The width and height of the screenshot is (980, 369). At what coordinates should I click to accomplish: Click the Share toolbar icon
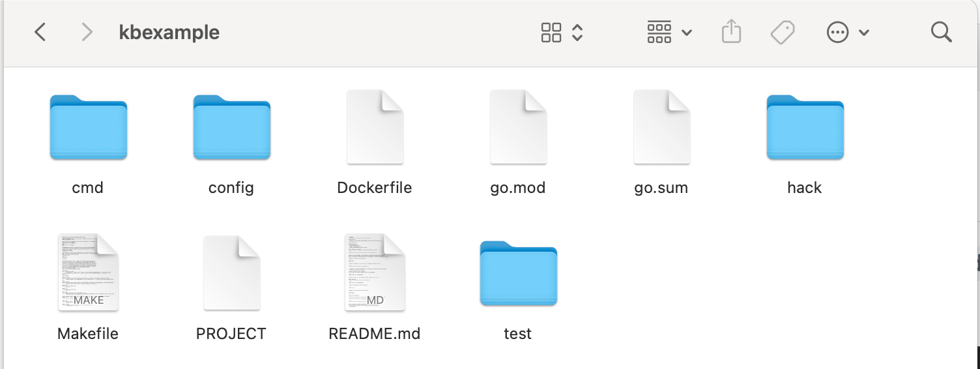731,32
